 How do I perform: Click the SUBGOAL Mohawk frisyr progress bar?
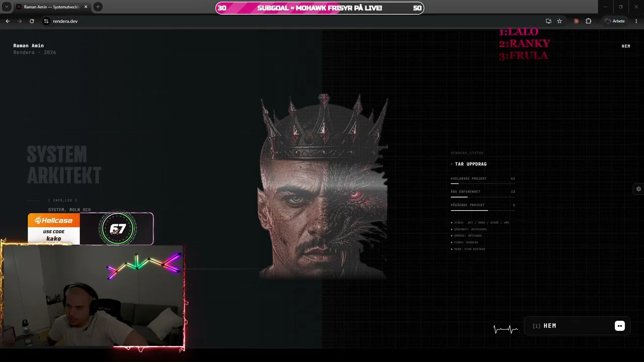click(319, 8)
